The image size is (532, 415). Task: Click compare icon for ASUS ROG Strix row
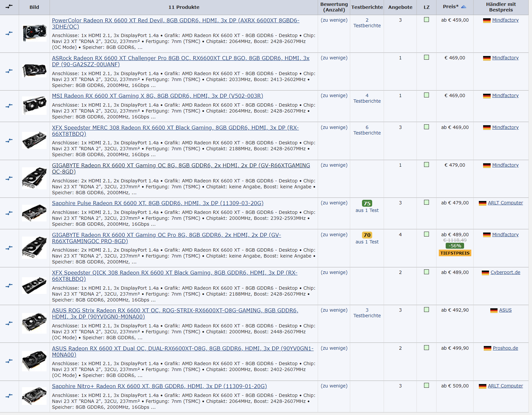tap(9, 323)
